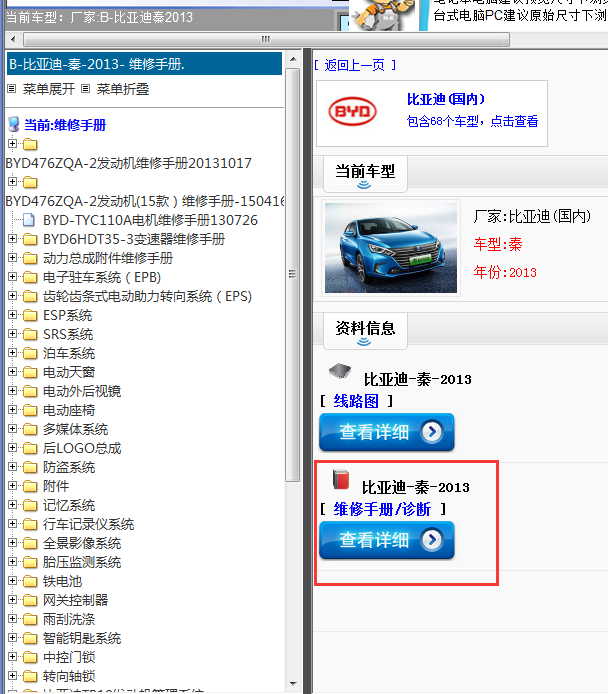Expand the 铁电池 tree node
Image resolution: width=608 pixels, height=694 pixels.
pyautogui.click(x=12, y=581)
